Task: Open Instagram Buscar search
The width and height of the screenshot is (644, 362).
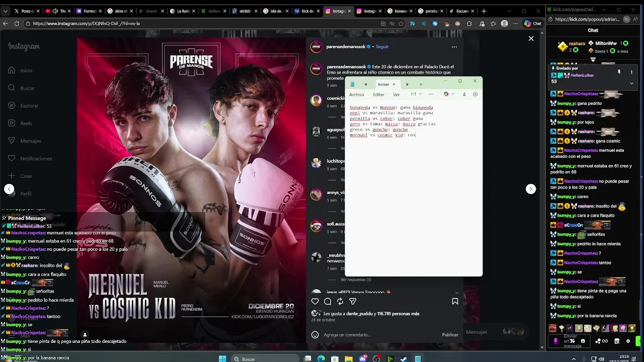Action: [x=28, y=88]
